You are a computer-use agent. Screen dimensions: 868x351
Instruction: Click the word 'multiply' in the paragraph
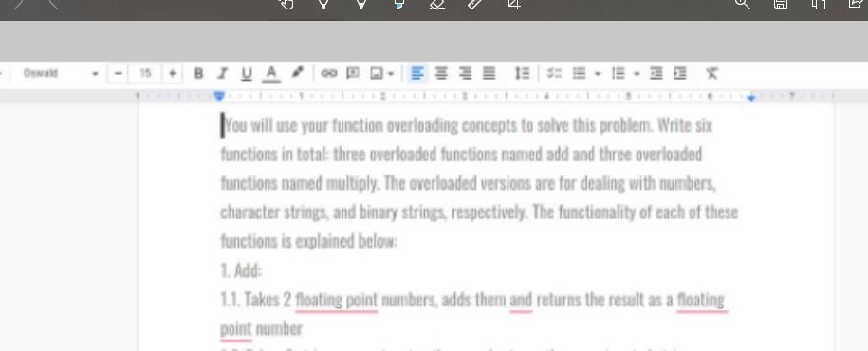(x=352, y=183)
